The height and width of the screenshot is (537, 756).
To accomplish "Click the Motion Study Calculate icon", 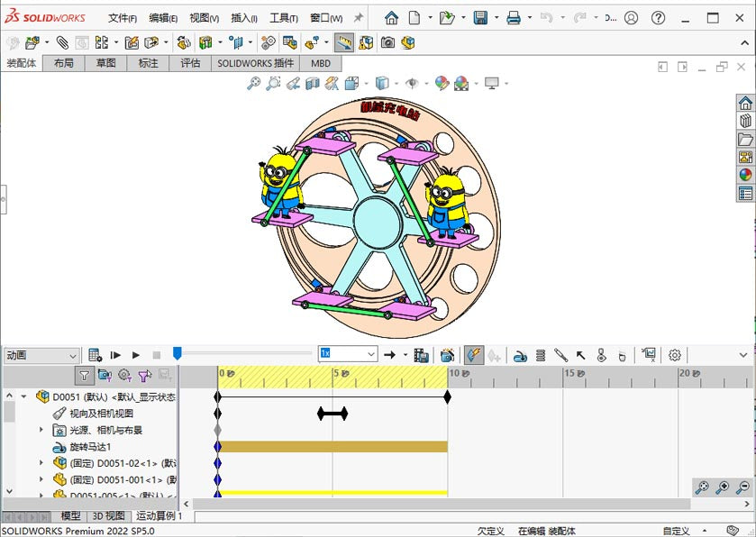I will (x=96, y=355).
